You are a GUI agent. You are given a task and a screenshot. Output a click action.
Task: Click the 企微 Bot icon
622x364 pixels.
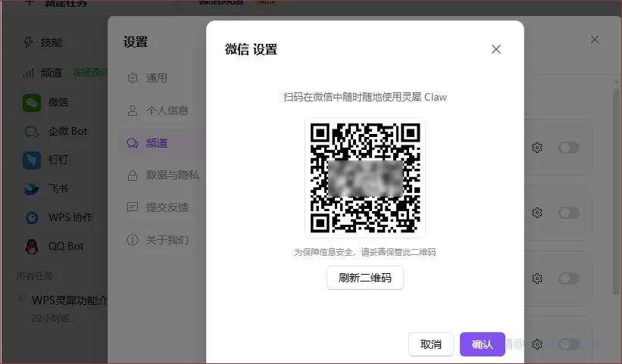[x=32, y=132]
